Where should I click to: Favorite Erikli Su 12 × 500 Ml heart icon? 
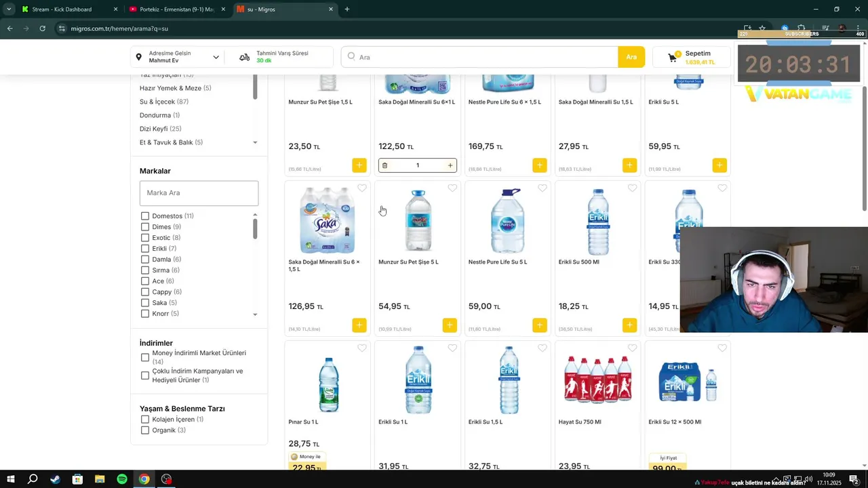(x=722, y=348)
